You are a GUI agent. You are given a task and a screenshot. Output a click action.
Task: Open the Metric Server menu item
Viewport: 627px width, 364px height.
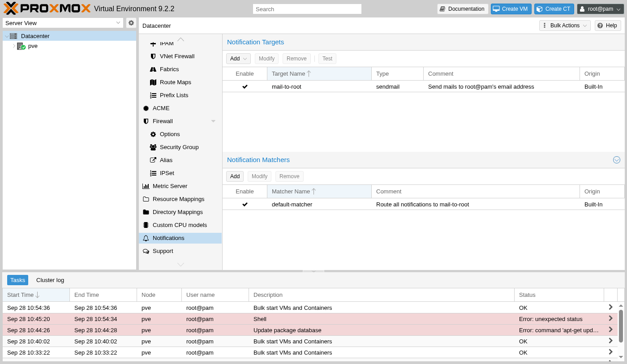click(x=180, y=186)
